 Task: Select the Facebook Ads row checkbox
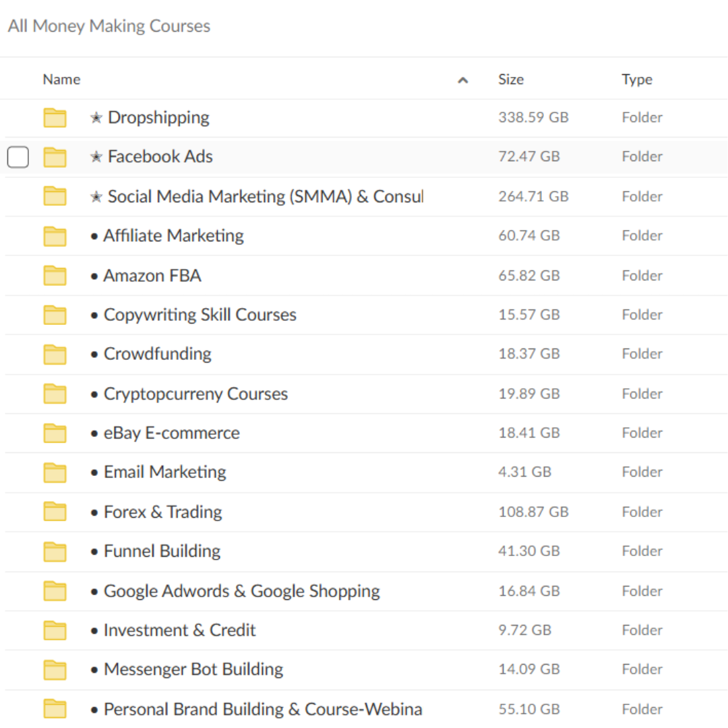click(18, 156)
